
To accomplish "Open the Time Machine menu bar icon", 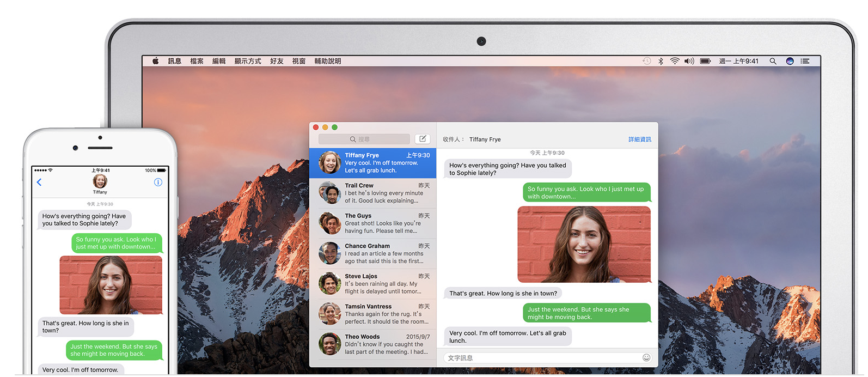I will 646,61.
